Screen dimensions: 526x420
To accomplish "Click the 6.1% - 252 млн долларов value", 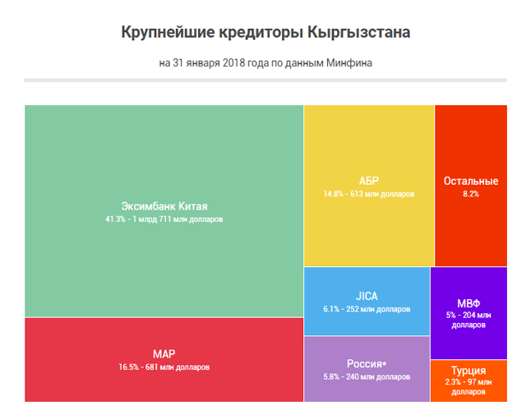I will click(367, 310).
